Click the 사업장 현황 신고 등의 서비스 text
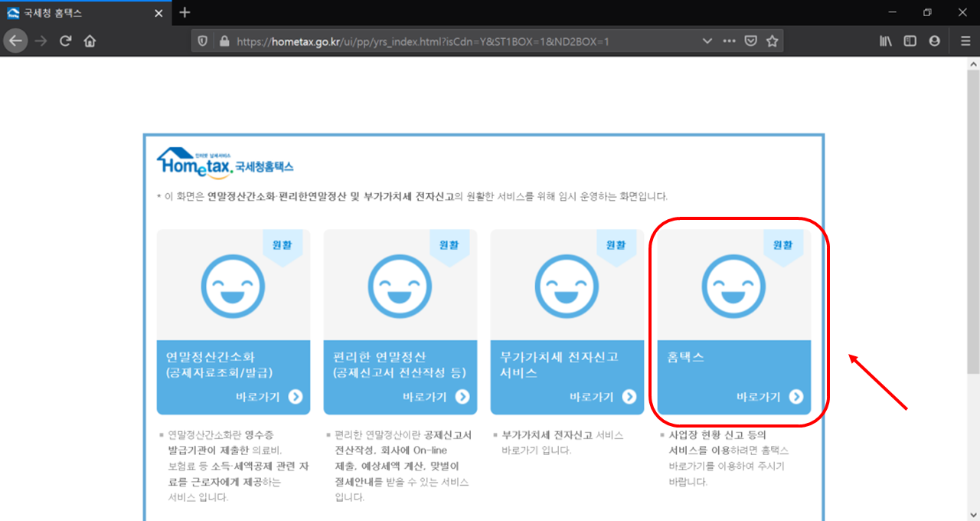 click(x=728, y=458)
